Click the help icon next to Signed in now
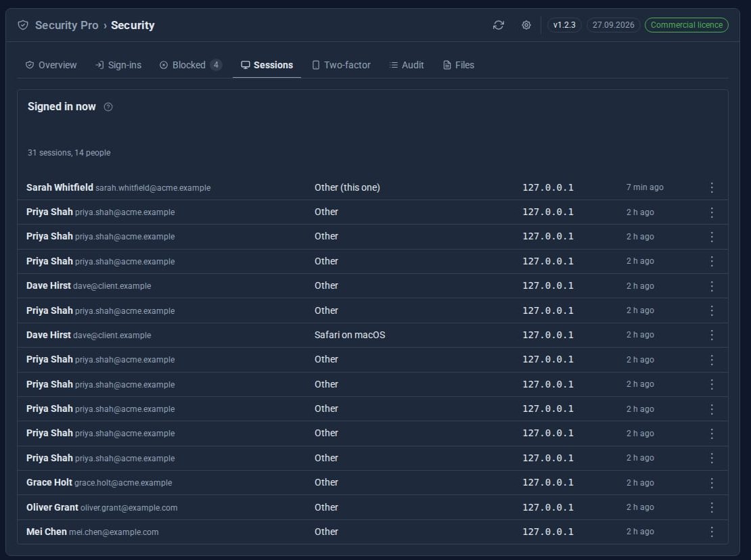Image resolution: width=751 pixels, height=560 pixels. pyautogui.click(x=108, y=107)
